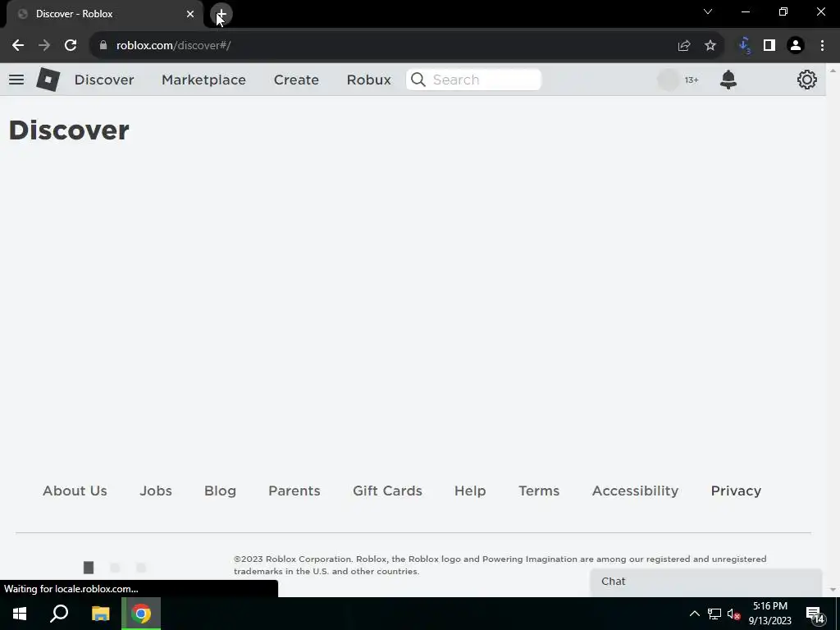Open the About Us footer link
The height and width of the screenshot is (630, 840).
click(x=75, y=491)
